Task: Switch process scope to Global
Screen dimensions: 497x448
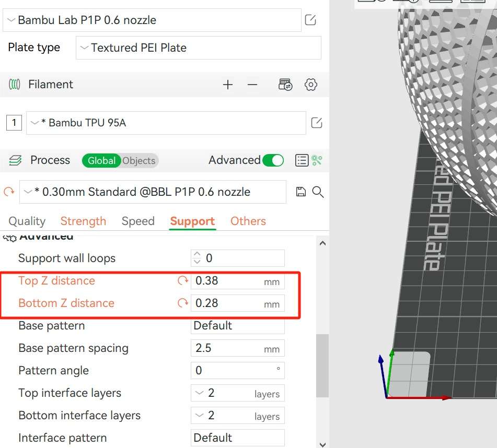Action: [101, 161]
